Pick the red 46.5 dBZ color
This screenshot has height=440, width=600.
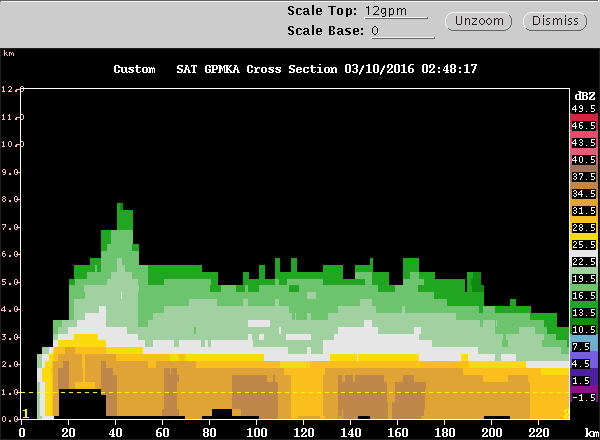583,126
